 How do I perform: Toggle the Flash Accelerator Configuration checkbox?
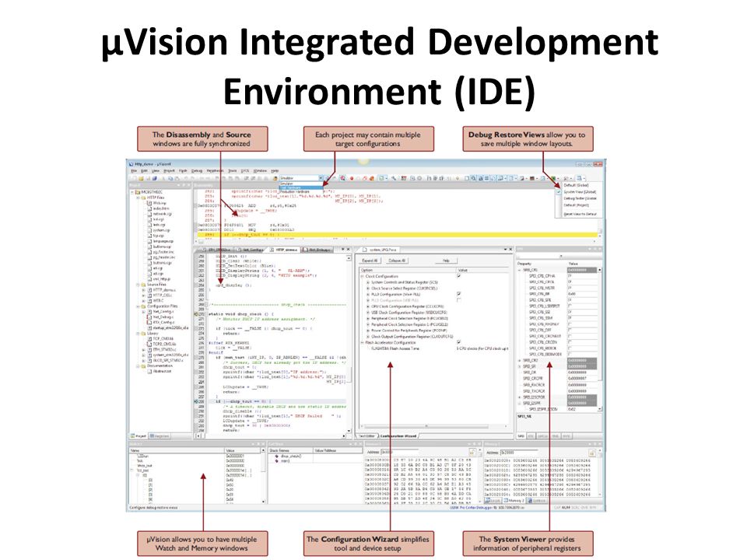[x=459, y=342]
